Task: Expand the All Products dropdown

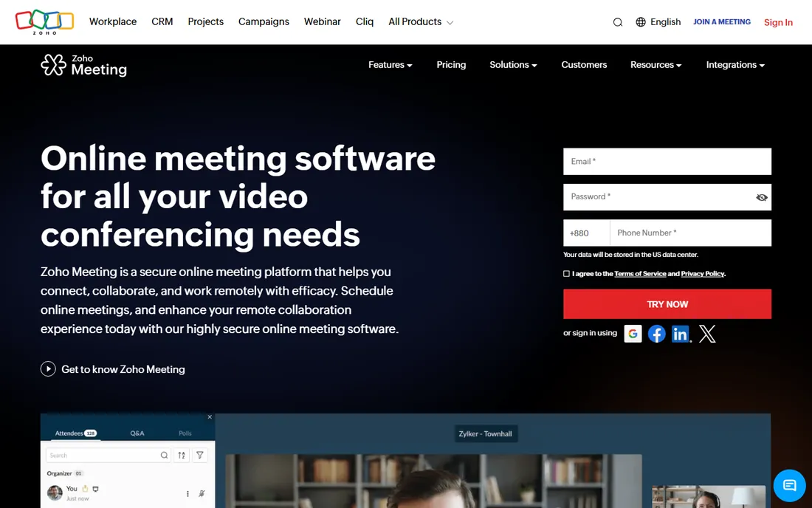Action: [421, 21]
